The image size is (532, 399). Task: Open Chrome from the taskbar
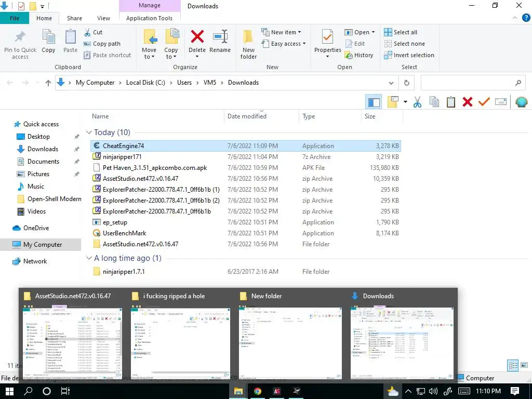[x=258, y=391]
